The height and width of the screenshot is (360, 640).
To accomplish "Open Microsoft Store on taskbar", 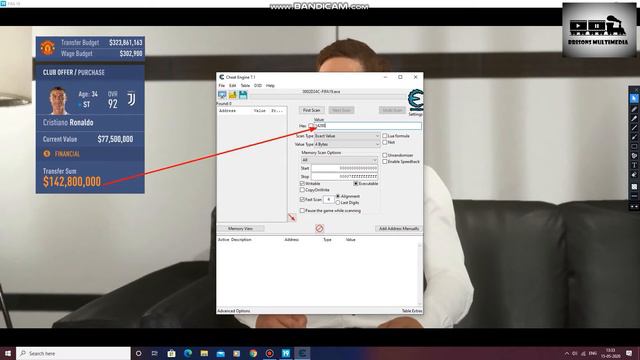I will click(171, 353).
